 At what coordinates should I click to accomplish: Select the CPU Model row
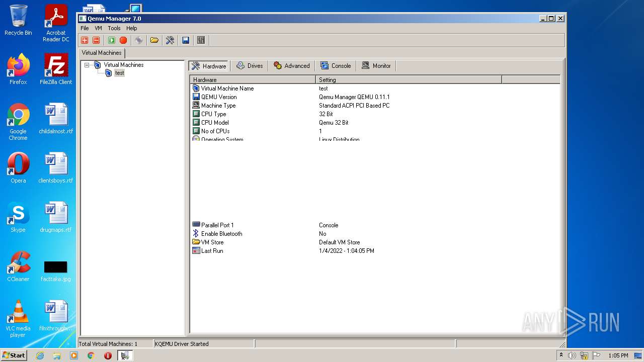375,123
